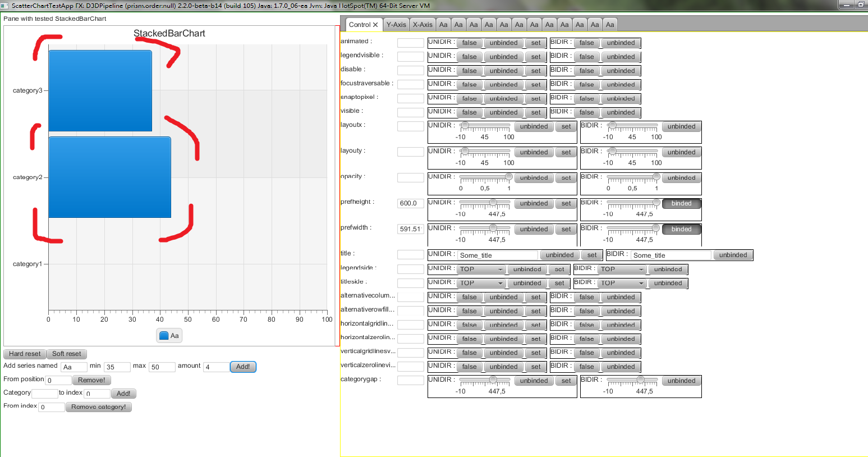Screen dimensions: 868x457
Task: Click the opacity UNIDIR slider thumb
Action: (x=508, y=177)
